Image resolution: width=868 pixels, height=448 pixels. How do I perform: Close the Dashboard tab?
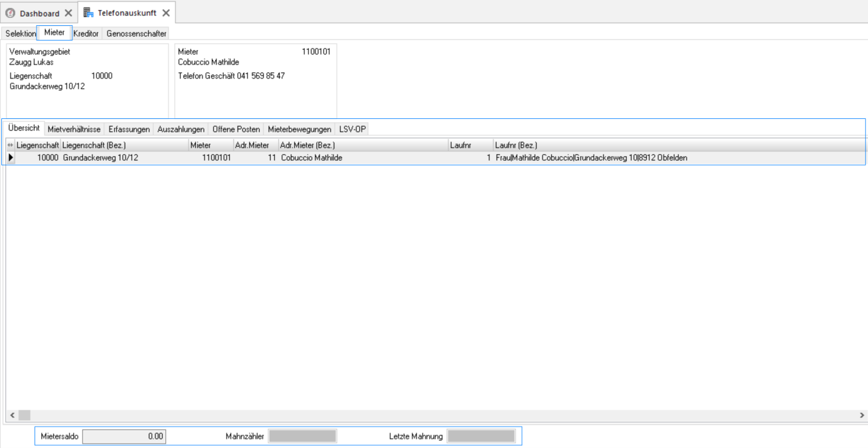tap(68, 13)
